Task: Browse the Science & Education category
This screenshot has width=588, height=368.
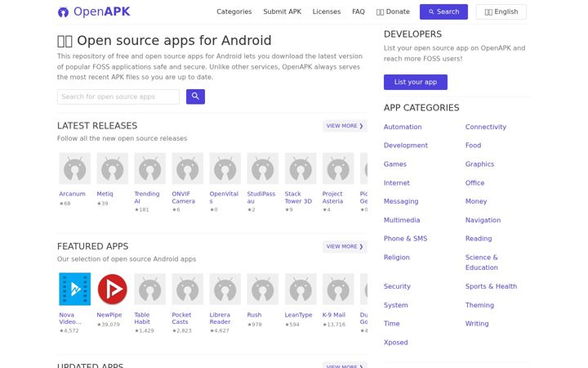Action: pyautogui.click(x=482, y=263)
